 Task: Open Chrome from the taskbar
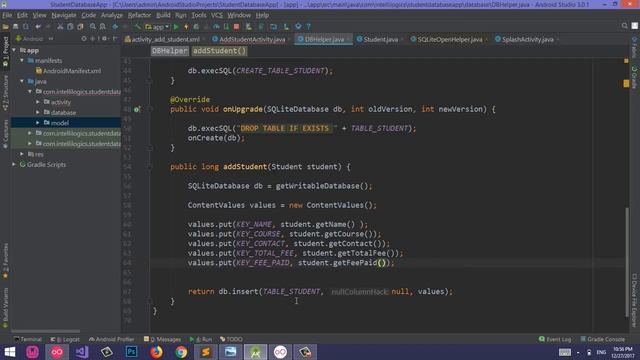pos(181,352)
